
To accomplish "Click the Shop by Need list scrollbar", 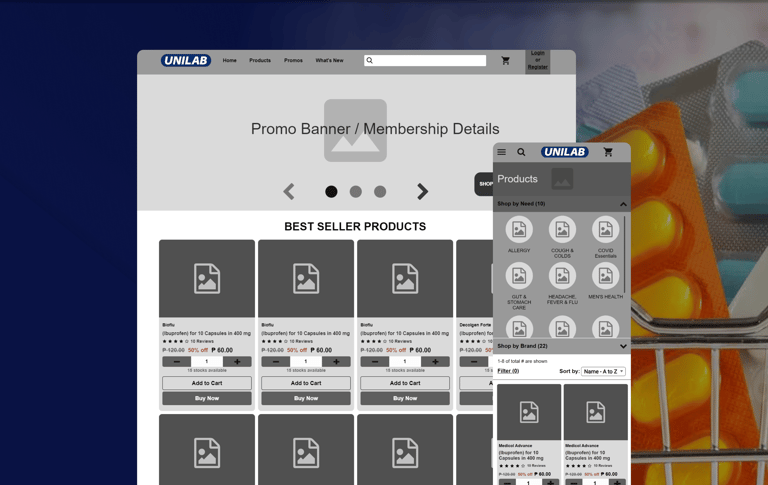I will pos(625,255).
